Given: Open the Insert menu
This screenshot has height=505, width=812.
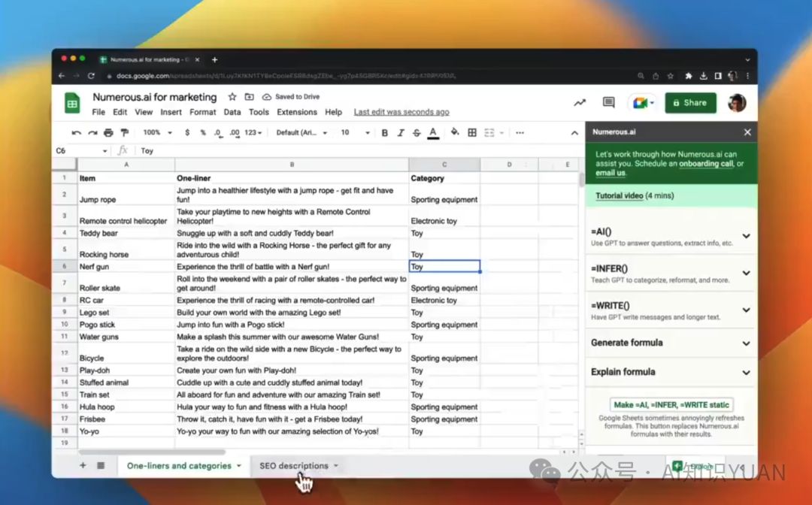Looking at the screenshot, I should [x=171, y=112].
